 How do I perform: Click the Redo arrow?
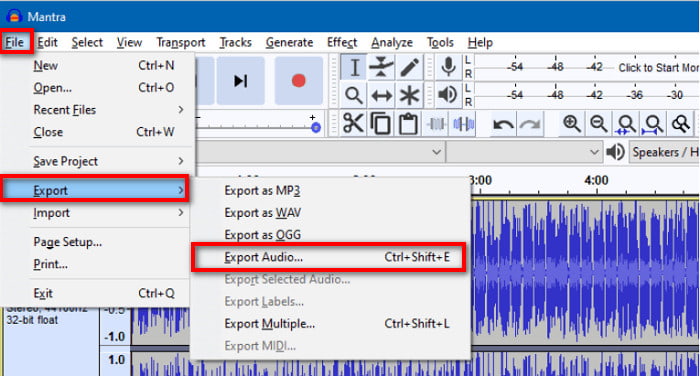coord(530,124)
